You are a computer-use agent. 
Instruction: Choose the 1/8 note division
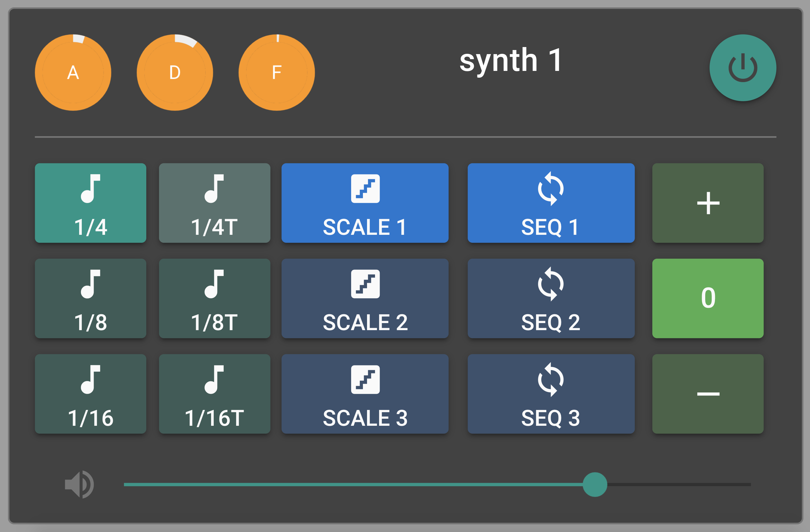(x=91, y=298)
